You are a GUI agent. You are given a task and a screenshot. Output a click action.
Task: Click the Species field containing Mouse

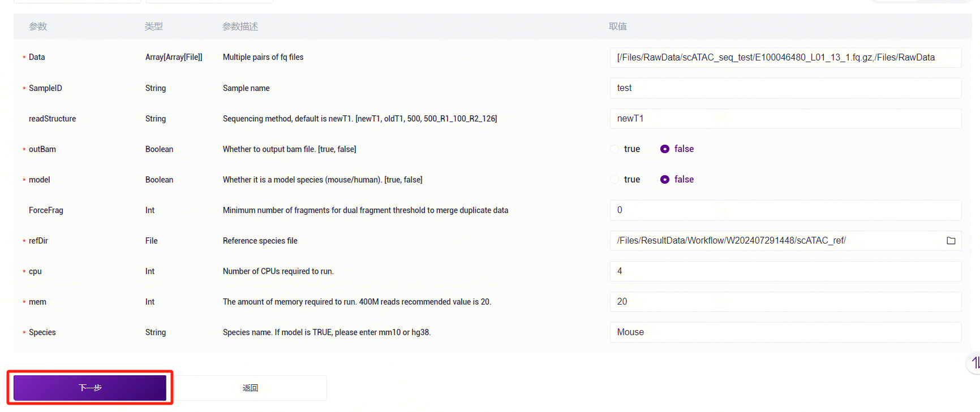tap(785, 332)
